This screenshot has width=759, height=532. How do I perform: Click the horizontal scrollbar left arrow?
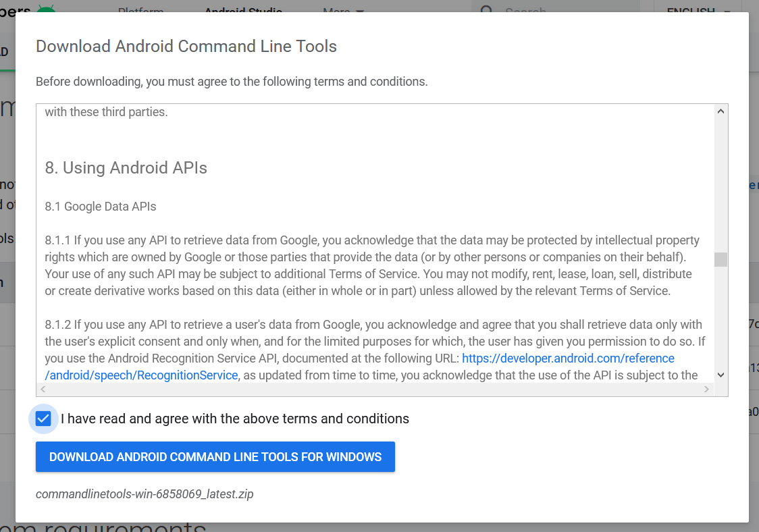tap(43, 389)
